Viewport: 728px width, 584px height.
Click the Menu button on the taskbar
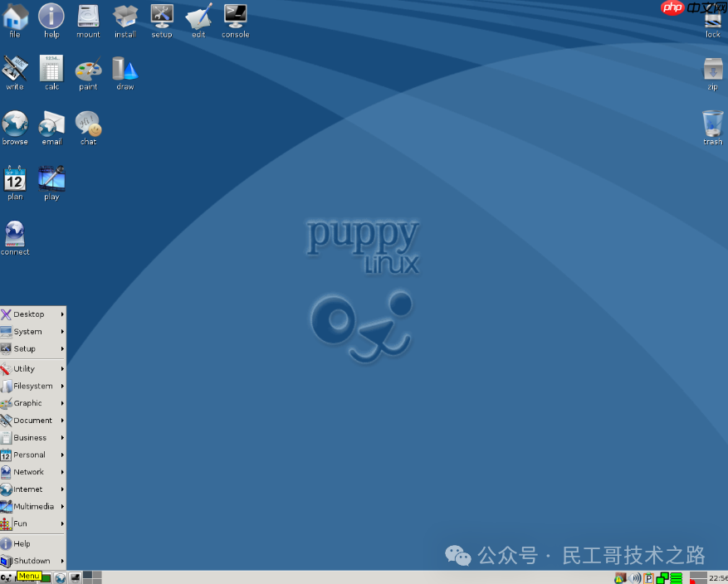29,577
